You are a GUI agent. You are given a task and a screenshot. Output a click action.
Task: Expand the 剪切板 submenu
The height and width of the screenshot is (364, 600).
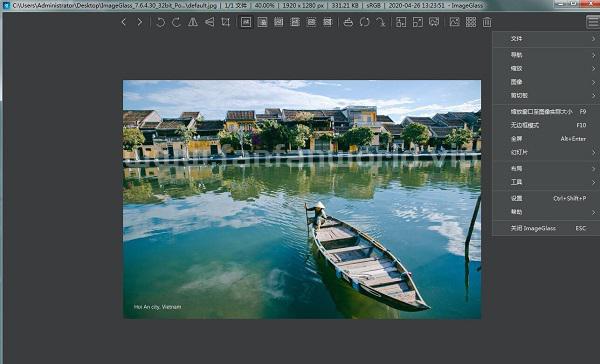click(546, 95)
